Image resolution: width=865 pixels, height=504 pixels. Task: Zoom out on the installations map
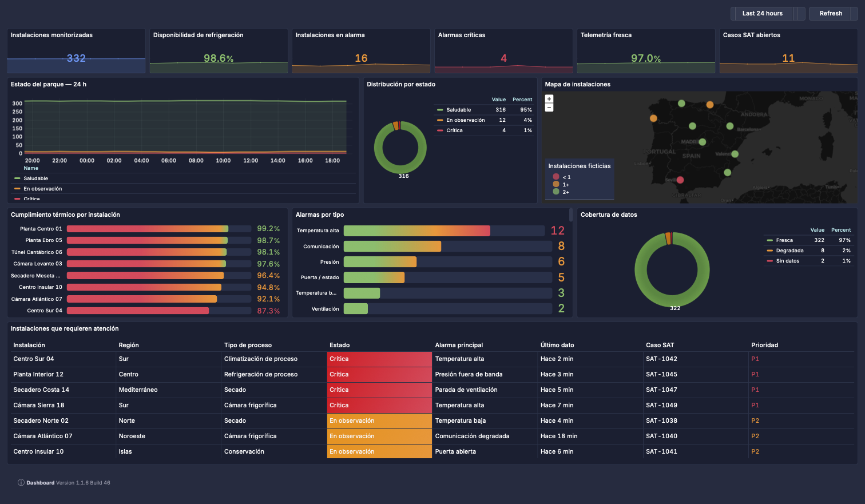click(549, 108)
